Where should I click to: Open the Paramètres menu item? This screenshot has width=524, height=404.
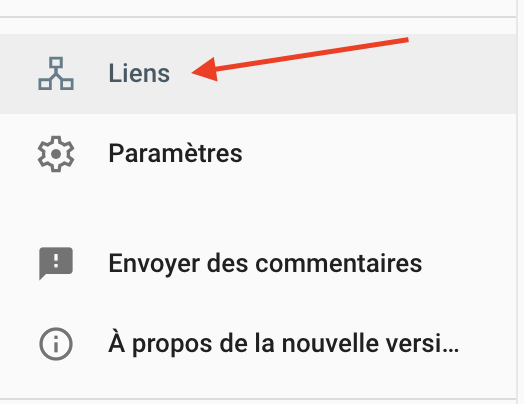(x=258, y=154)
